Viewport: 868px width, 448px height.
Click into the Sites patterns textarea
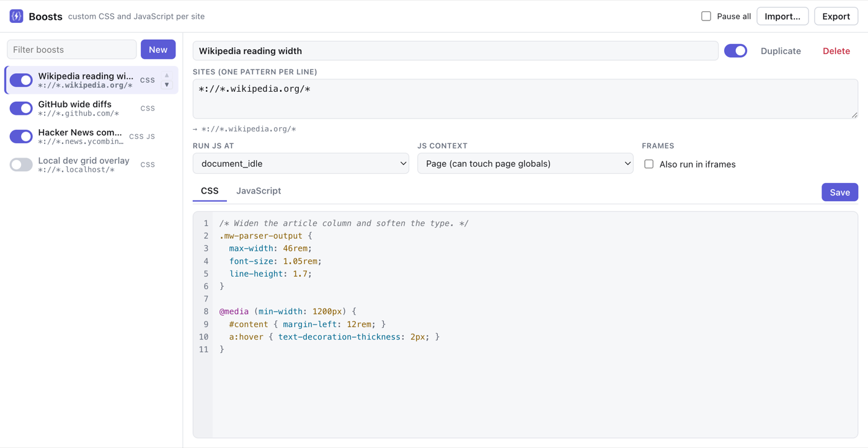click(x=525, y=99)
